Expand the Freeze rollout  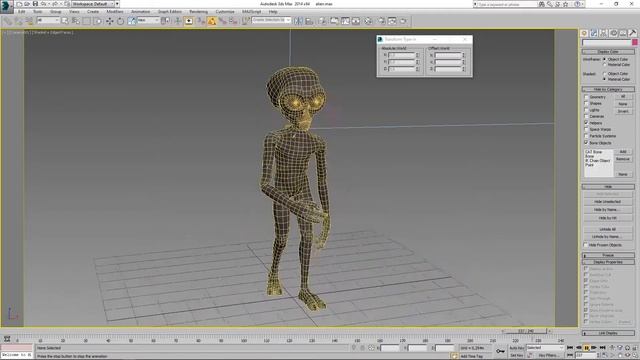click(x=608, y=255)
